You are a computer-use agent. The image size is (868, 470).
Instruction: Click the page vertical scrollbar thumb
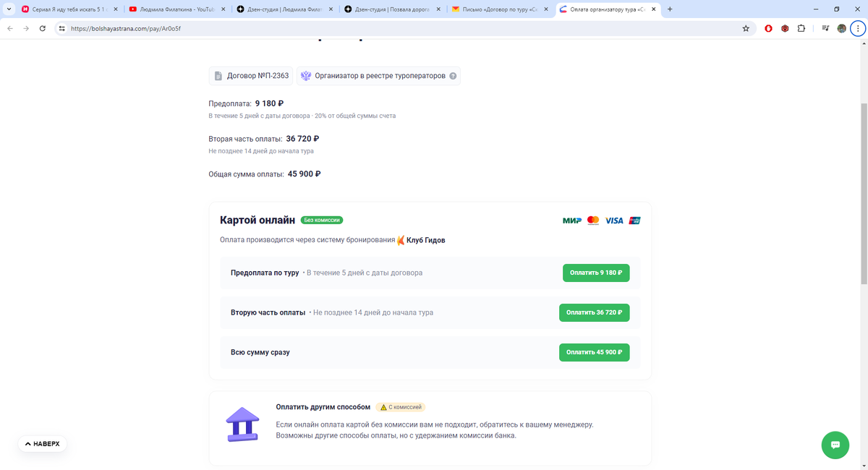point(864,194)
